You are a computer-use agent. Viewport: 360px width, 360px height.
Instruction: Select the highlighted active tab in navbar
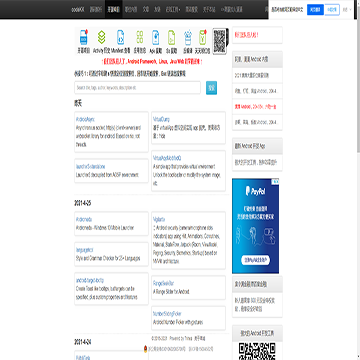click(113, 9)
